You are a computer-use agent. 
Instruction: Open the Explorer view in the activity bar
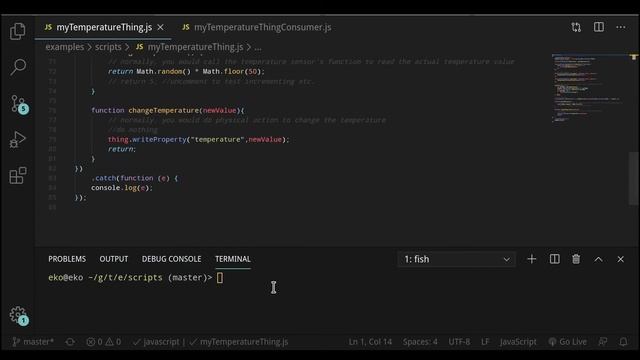point(18,31)
